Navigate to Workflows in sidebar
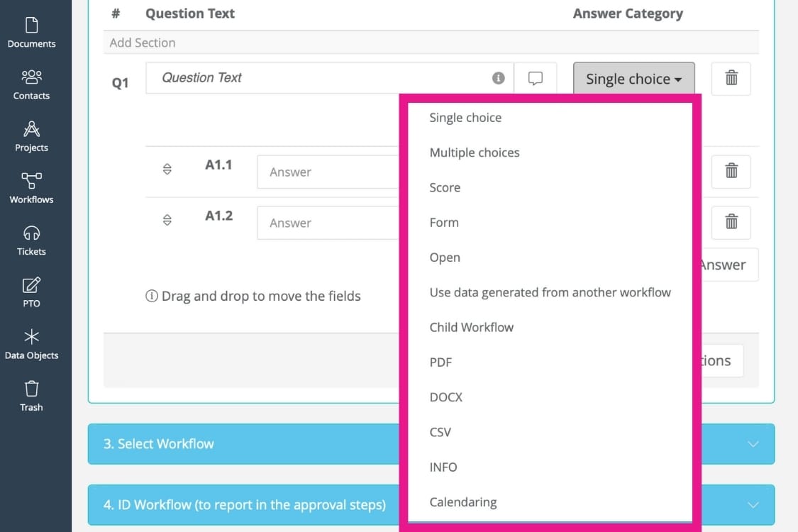The width and height of the screenshot is (798, 532). 31,189
